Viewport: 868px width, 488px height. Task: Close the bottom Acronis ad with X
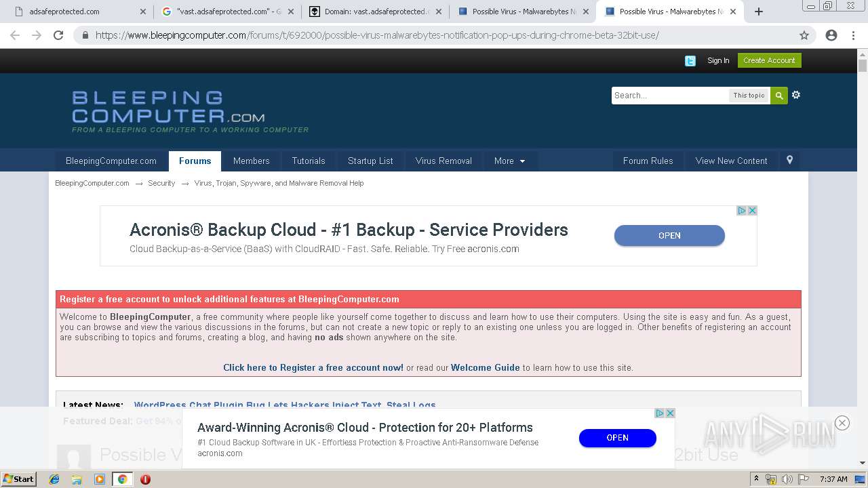(670, 413)
